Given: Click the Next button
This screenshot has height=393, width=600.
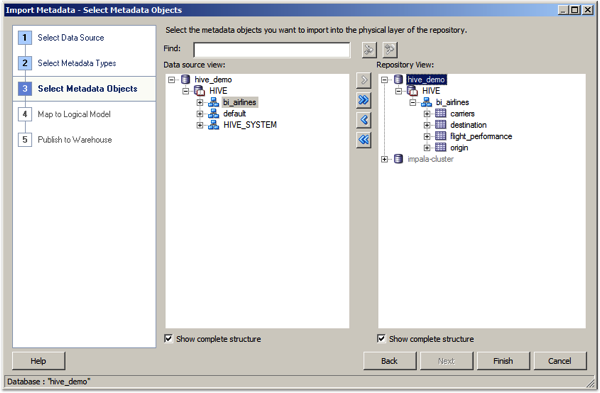Looking at the screenshot, I should coord(446,361).
